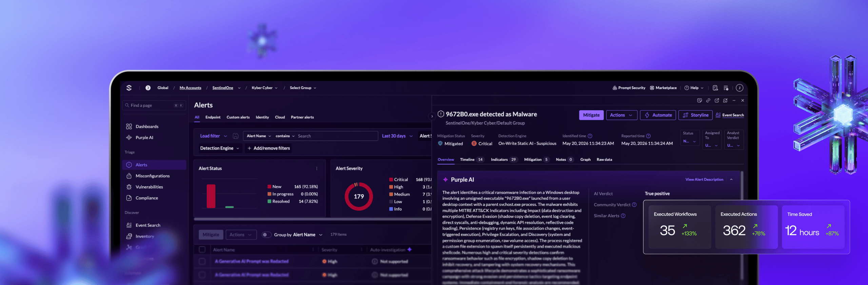
Task: Click the save filter icon
Action: click(x=236, y=136)
